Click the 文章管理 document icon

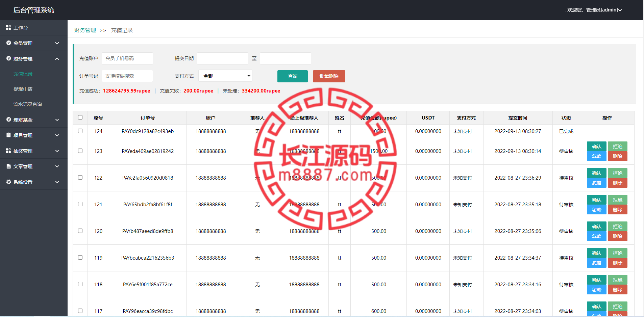coord(8,166)
